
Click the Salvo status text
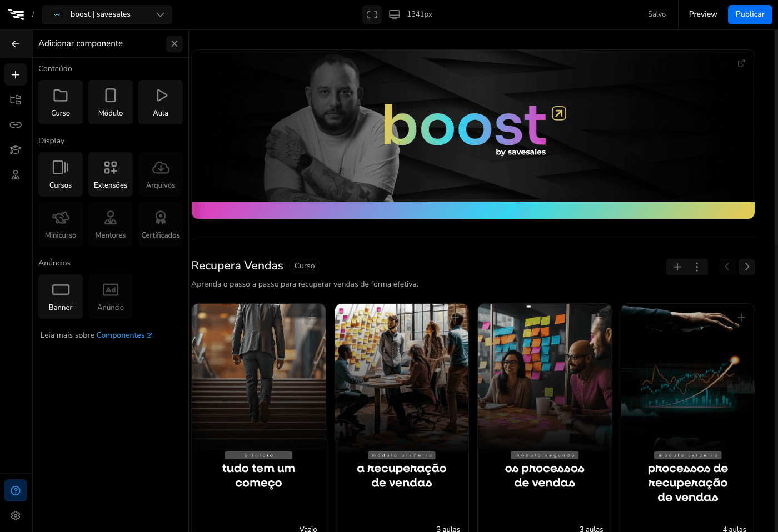point(657,14)
